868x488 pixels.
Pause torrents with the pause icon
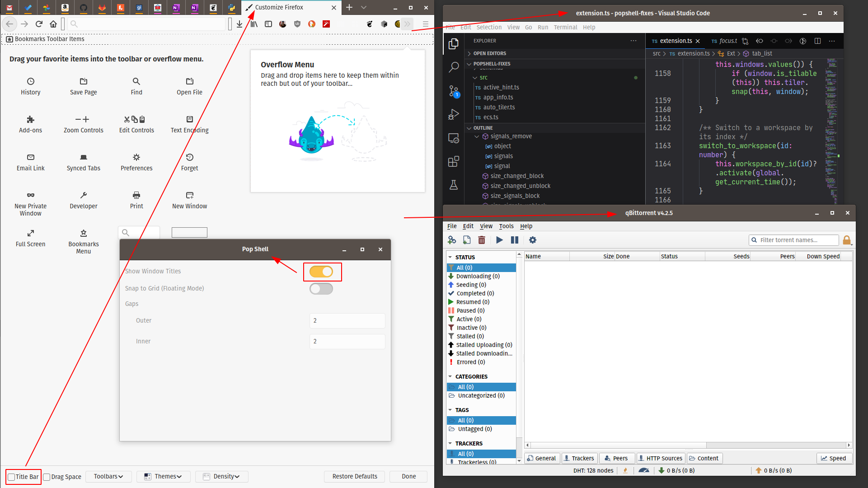click(514, 240)
